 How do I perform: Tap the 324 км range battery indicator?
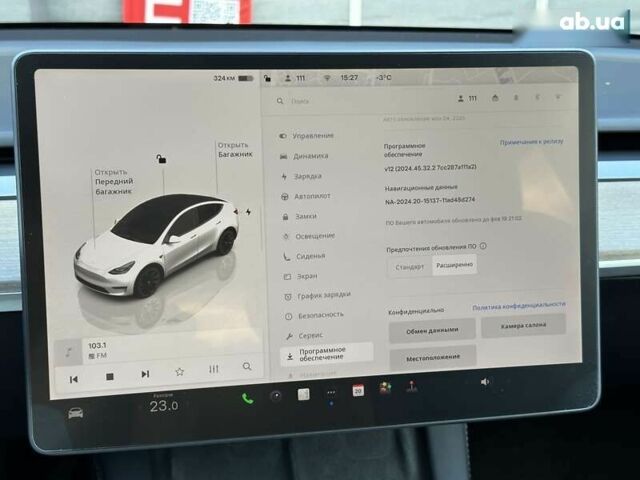point(233,78)
